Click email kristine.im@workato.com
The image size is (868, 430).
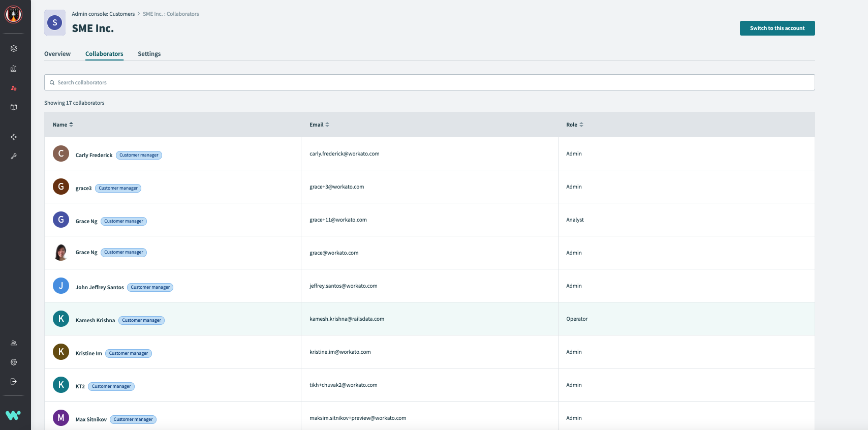(x=340, y=352)
